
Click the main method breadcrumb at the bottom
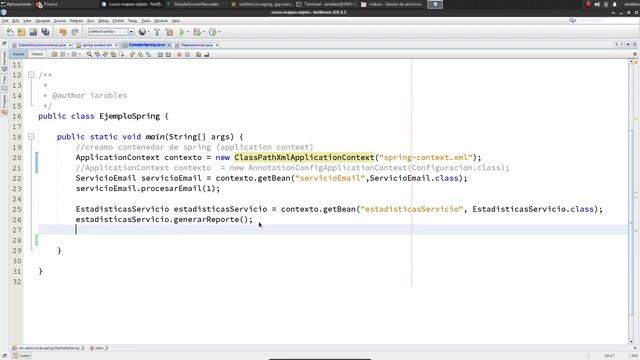coord(98,348)
